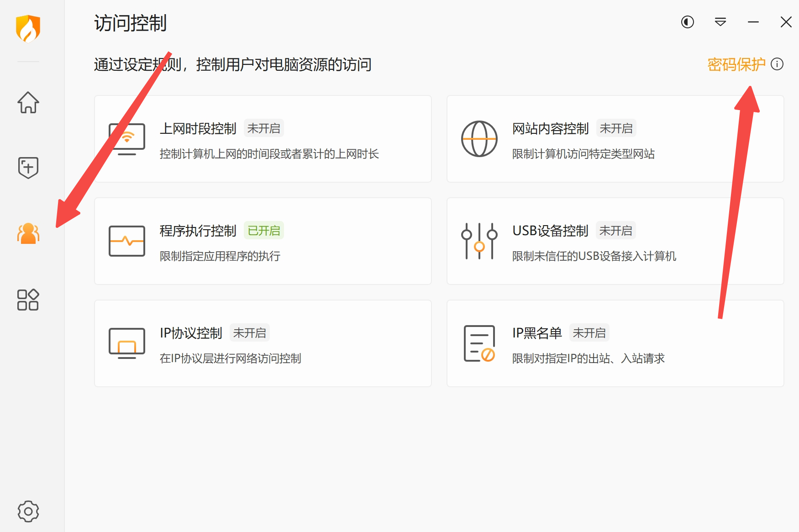799x532 pixels.
Task: Click the Huorong shield logo
Action: 28,28
